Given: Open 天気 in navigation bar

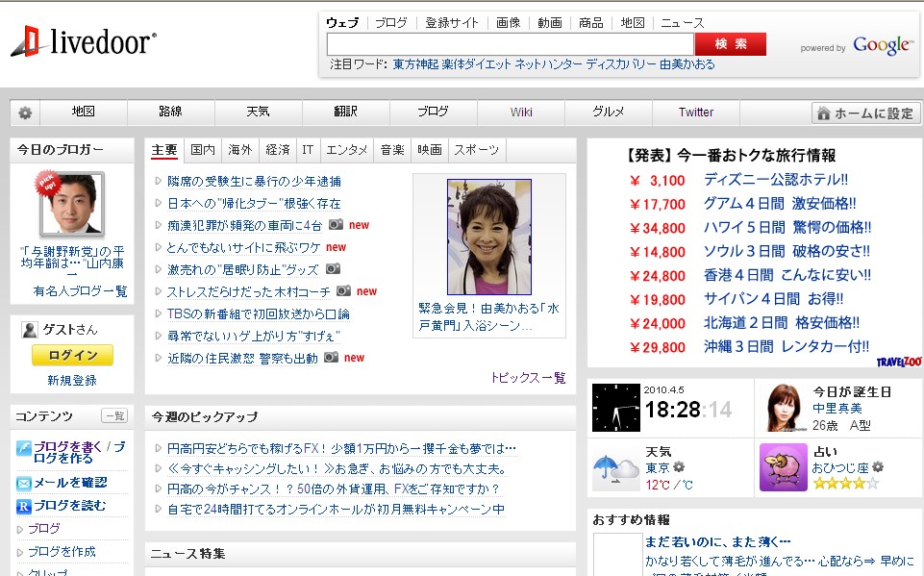Looking at the screenshot, I should click(x=258, y=112).
